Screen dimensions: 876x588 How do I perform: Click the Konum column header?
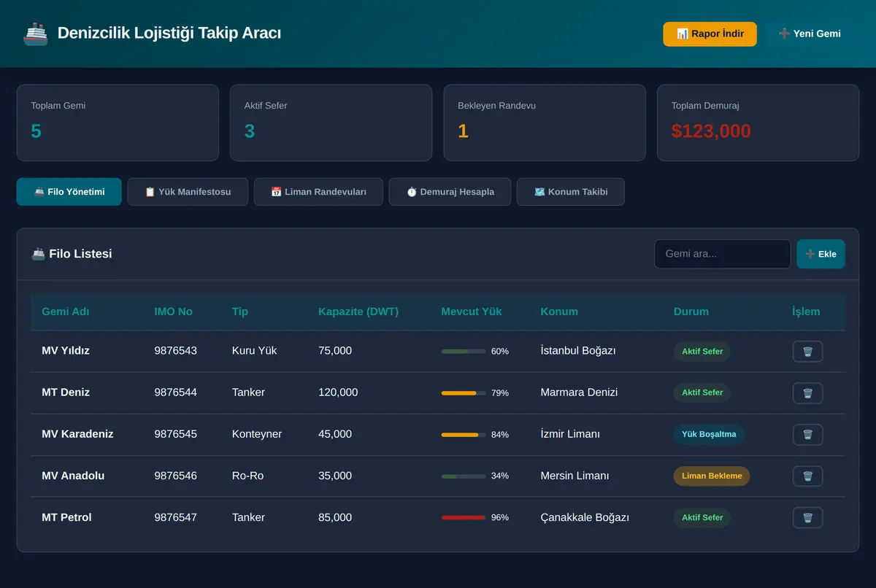pos(559,312)
